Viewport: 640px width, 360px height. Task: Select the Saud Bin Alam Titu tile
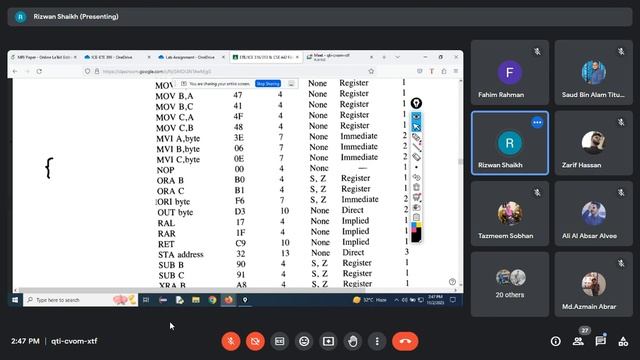(x=593, y=73)
